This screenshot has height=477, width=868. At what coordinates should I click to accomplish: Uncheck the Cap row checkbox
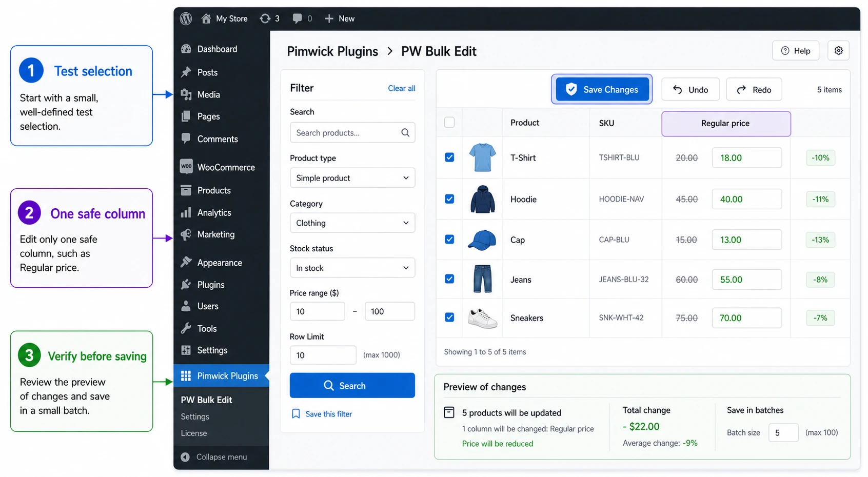[449, 239]
